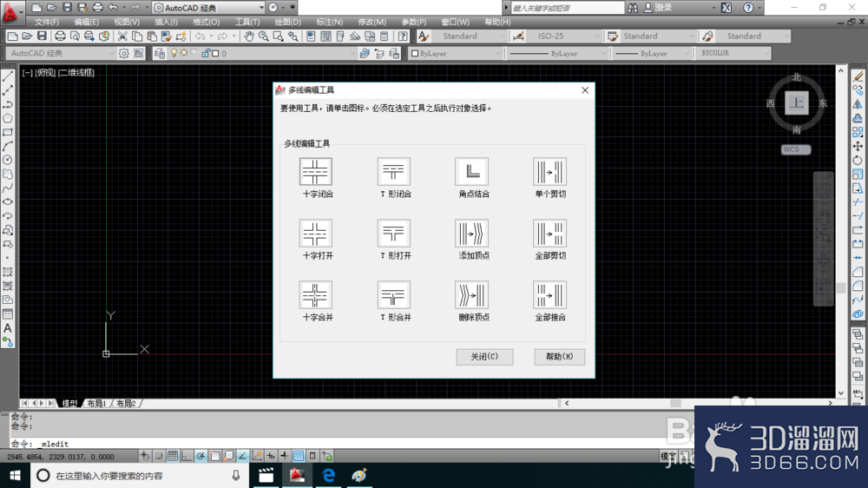Viewport: 868px width, 488px height.
Task: Open the 格式(O) menu
Action: coord(207,23)
